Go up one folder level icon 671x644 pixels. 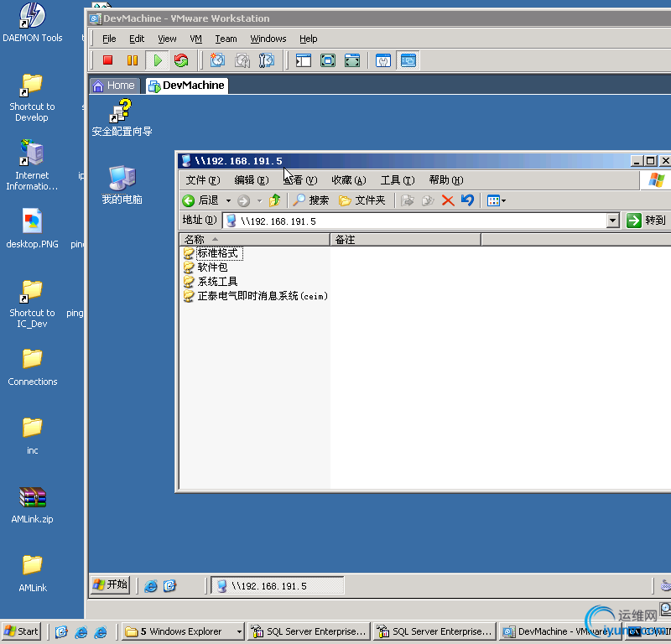[274, 200]
